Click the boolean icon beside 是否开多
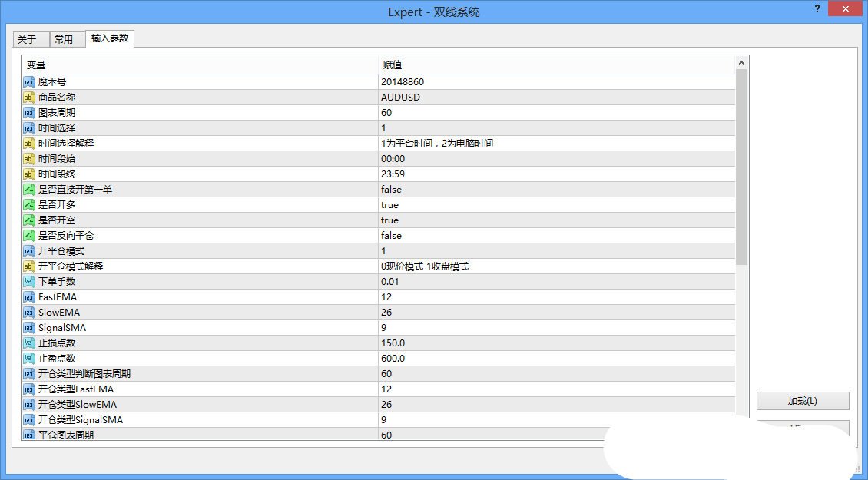 (29, 205)
